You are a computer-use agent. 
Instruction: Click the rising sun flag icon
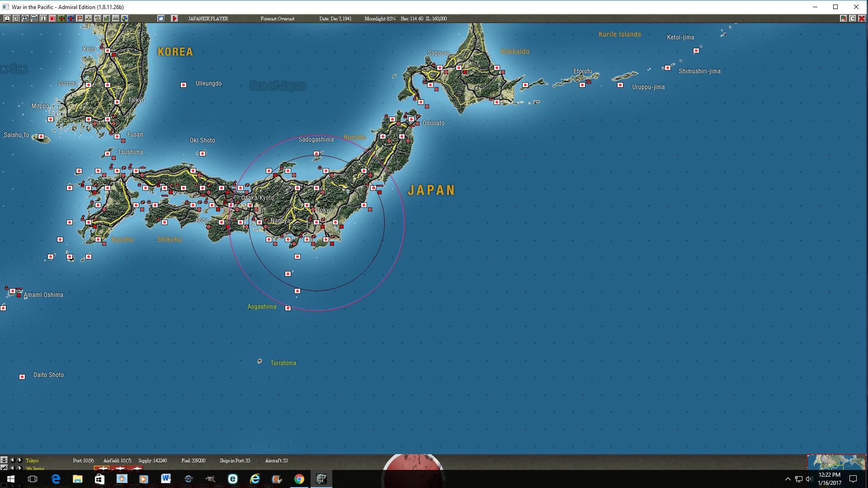pos(52,19)
